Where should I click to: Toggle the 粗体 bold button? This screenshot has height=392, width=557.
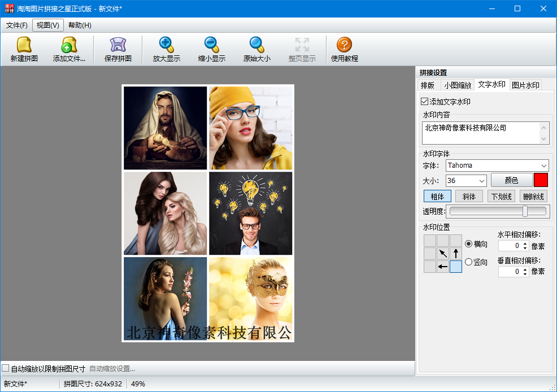click(x=437, y=196)
